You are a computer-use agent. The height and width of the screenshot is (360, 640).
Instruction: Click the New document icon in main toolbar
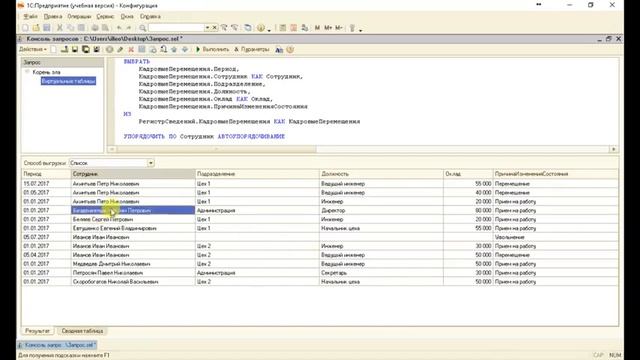[25, 28]
